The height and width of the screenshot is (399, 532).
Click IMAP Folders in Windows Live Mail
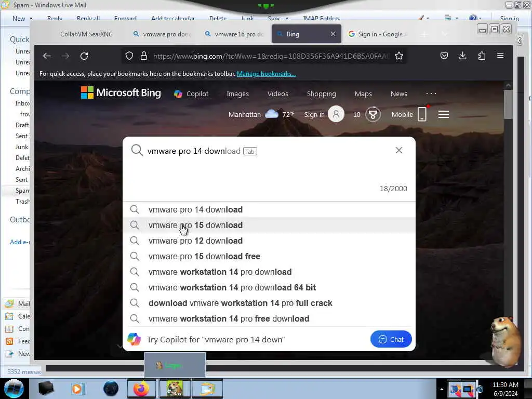[x=321, y=18]
